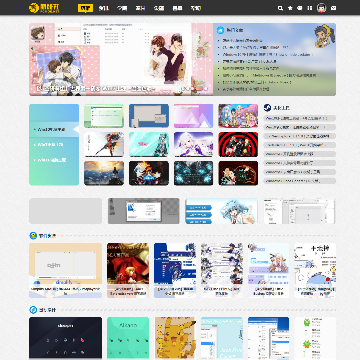360x360 pixels.
Task: Open the red and black spiral theme thumbnail
Action: pos(238,144)
